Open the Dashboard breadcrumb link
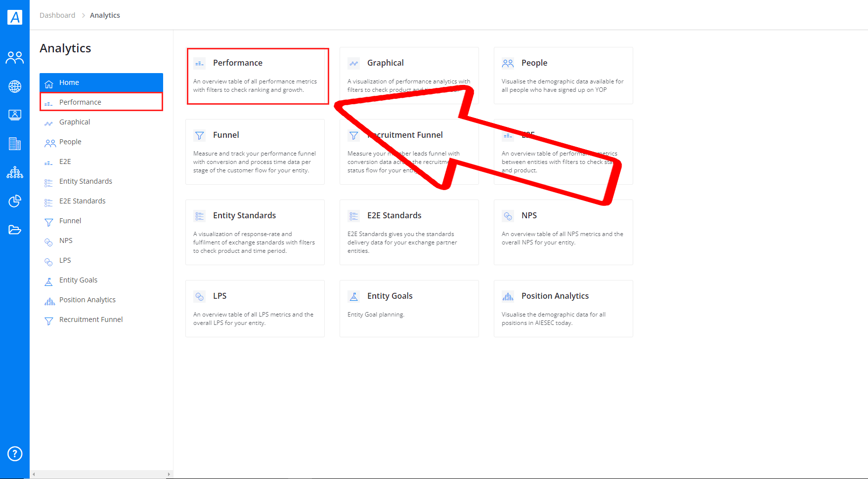868x479 pixels. tap(57, 15)
